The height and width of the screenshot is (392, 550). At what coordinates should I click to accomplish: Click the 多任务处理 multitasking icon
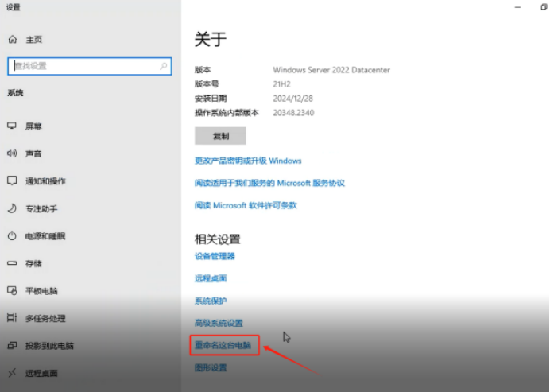click(x=12, y=318)
